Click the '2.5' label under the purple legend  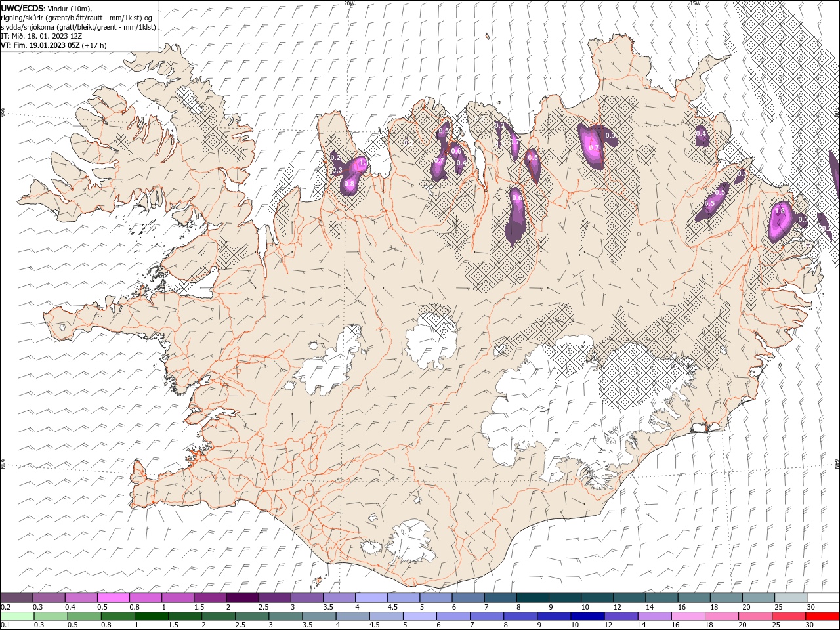coord(262,607)
